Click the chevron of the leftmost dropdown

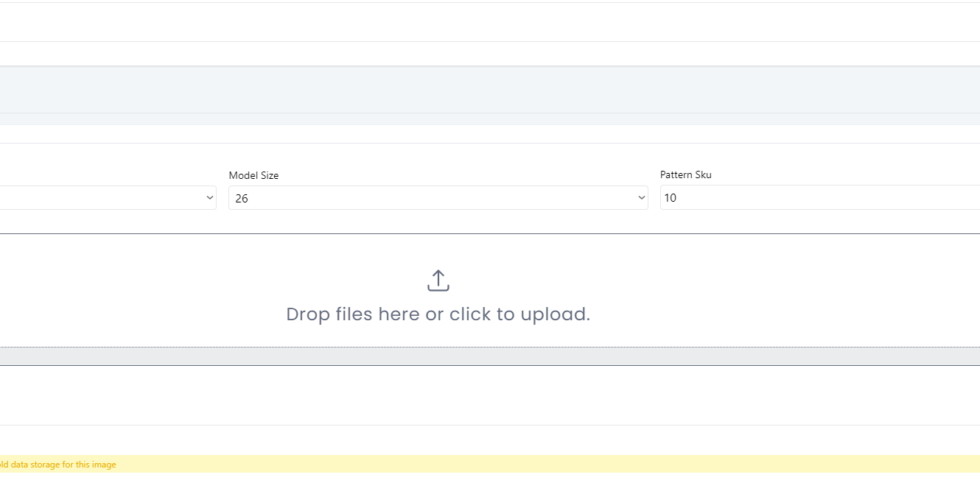pos(210,198)
